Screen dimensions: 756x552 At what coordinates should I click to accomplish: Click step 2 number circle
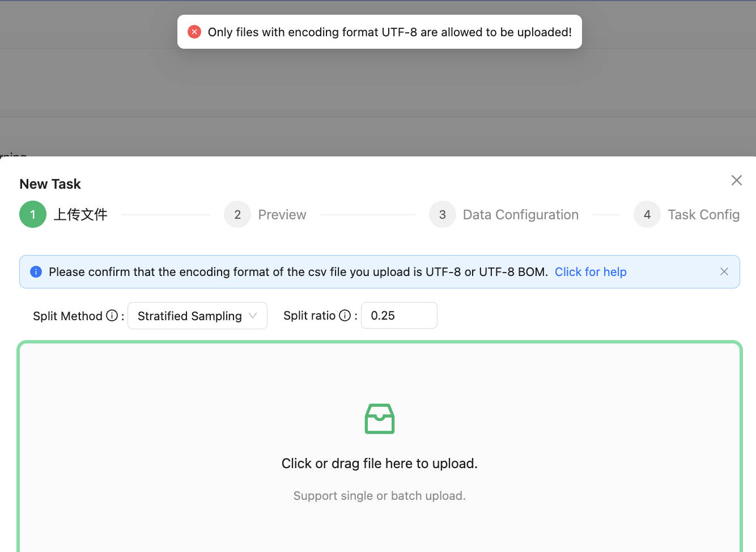[x=237, y=214]
